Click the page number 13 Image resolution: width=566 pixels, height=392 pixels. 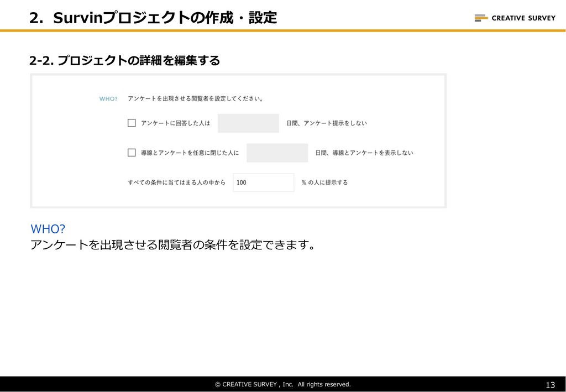(x=551, y=385)
